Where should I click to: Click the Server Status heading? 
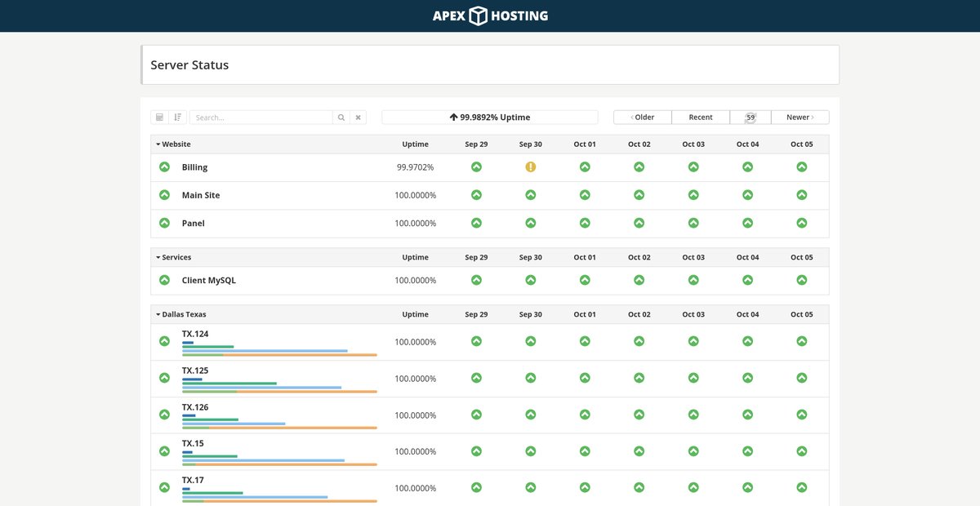189,65
